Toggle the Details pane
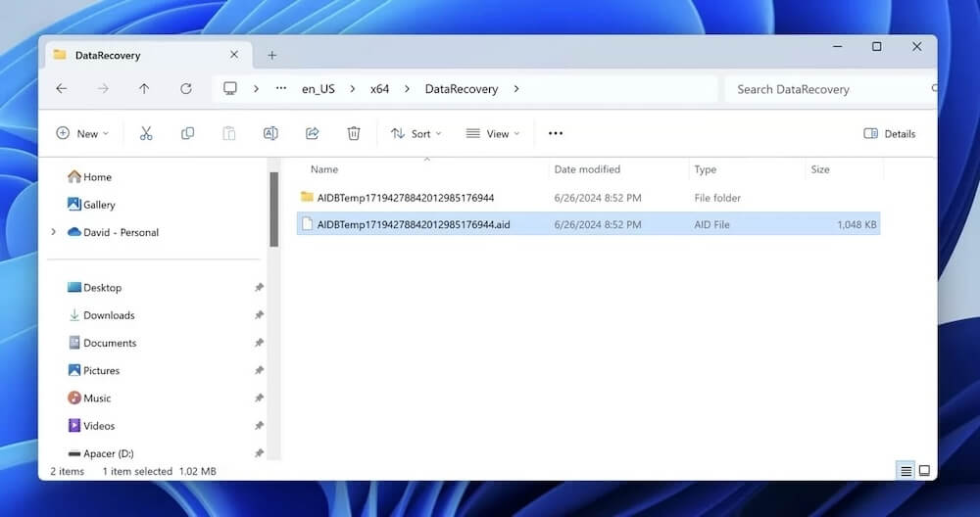Image resolution: width=980 pixels, height=517 pixels. [x=890, y=133]
